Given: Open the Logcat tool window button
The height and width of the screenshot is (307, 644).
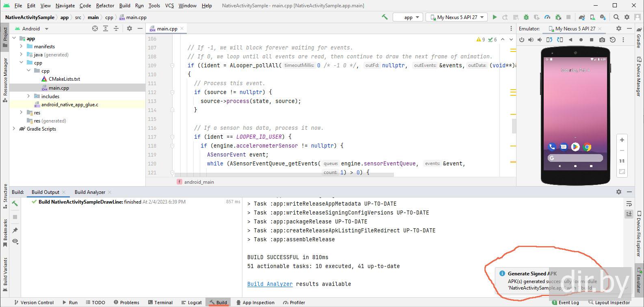Looking at the screenshot, I should [x=191, y=303].
